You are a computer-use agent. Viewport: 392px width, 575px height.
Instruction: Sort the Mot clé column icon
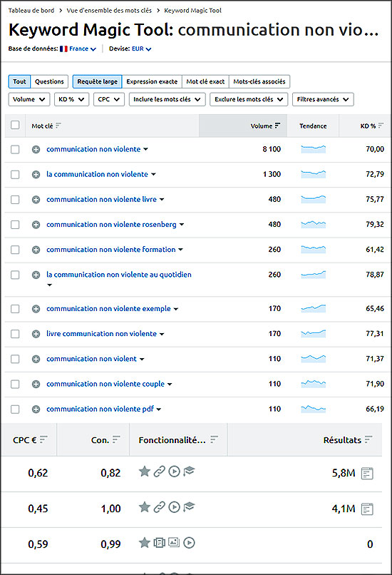click(x=58, y=126)
